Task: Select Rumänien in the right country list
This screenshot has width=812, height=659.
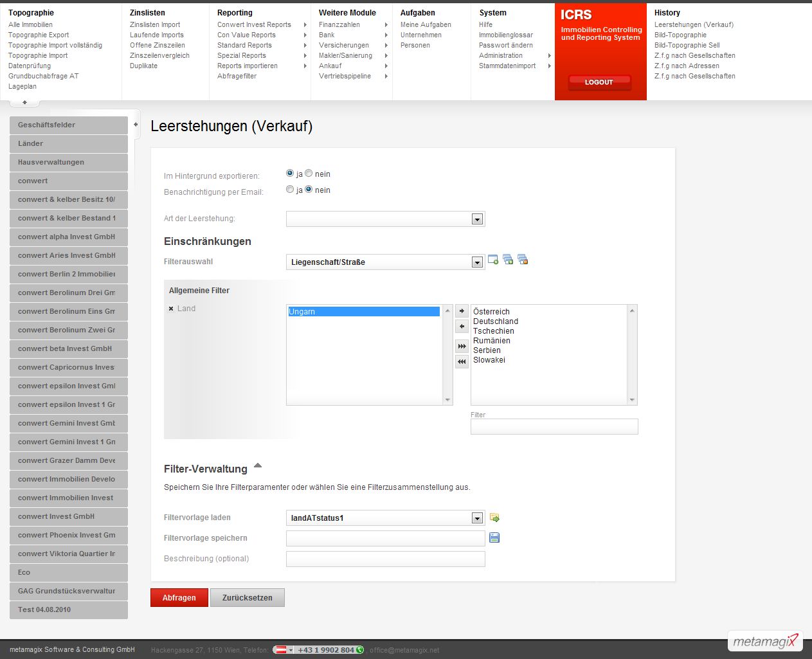Action: (x=492, y=341)
